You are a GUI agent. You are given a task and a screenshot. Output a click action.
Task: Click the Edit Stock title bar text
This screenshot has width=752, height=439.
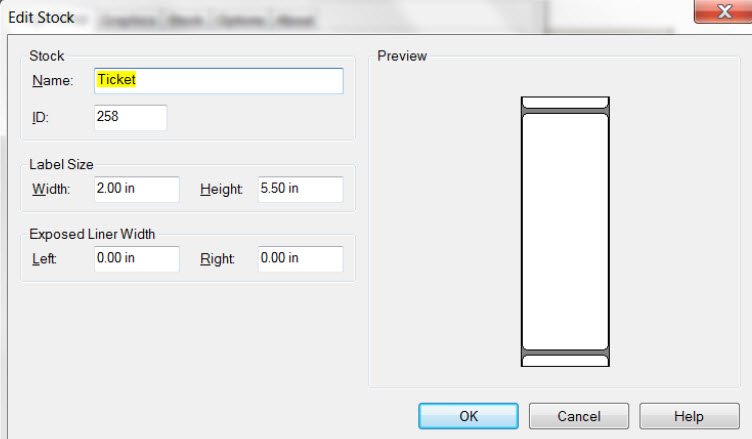[41, 18]
